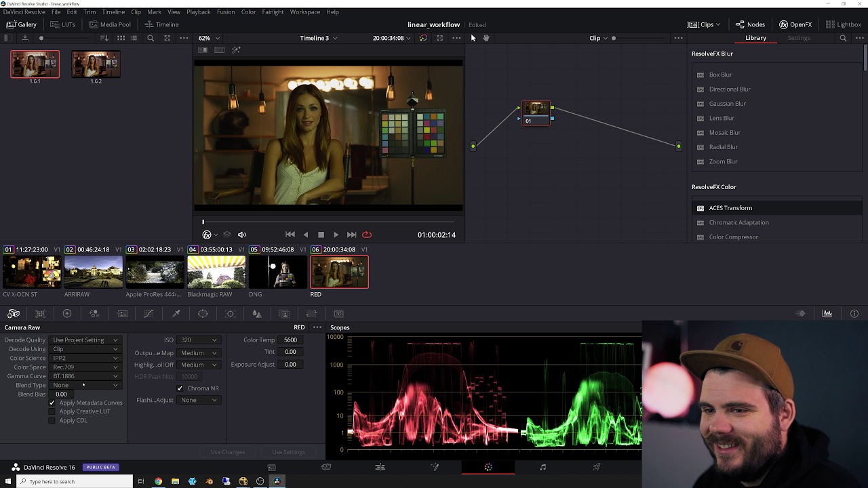
Task: Toggle split screen view icon in viewer
Action: coord(219,50)
